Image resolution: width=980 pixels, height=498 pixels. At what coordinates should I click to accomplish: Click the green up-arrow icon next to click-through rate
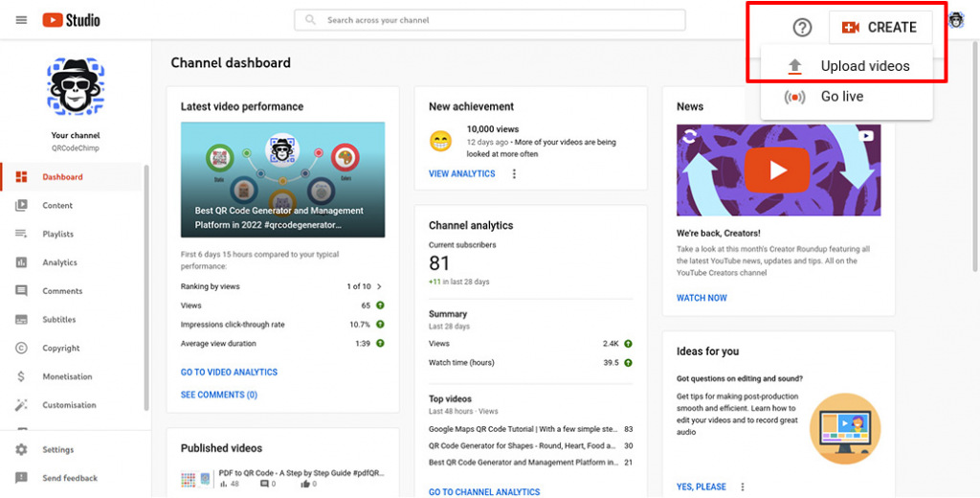(x=380, y=324)
